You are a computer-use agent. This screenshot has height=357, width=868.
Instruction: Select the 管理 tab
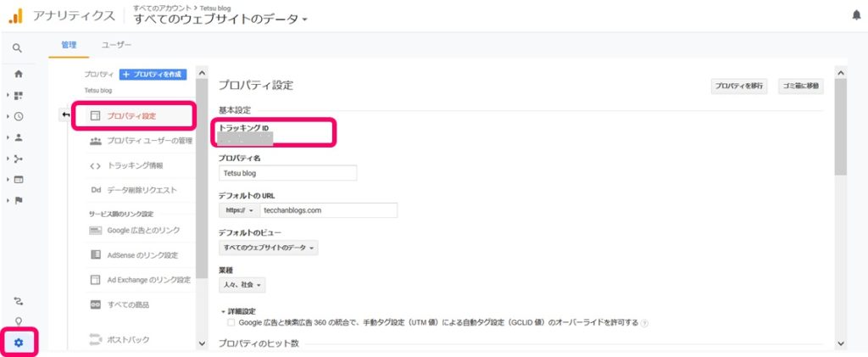click(69, 44)
